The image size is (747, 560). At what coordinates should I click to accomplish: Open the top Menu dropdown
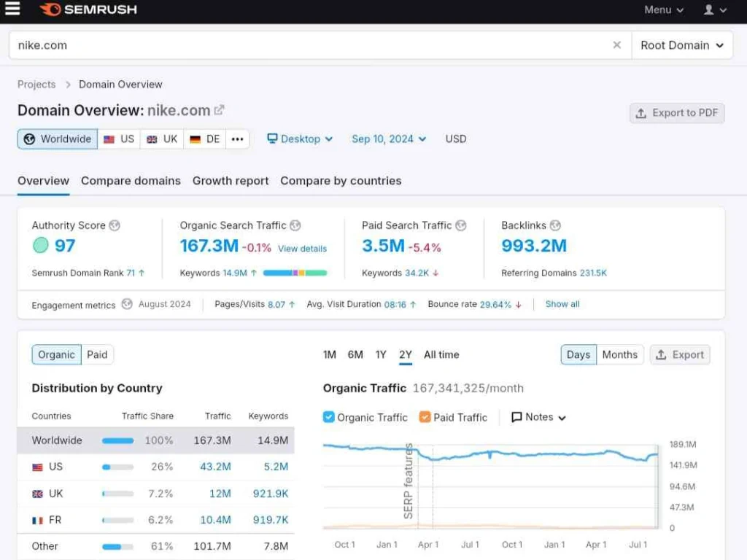[664, 9]
